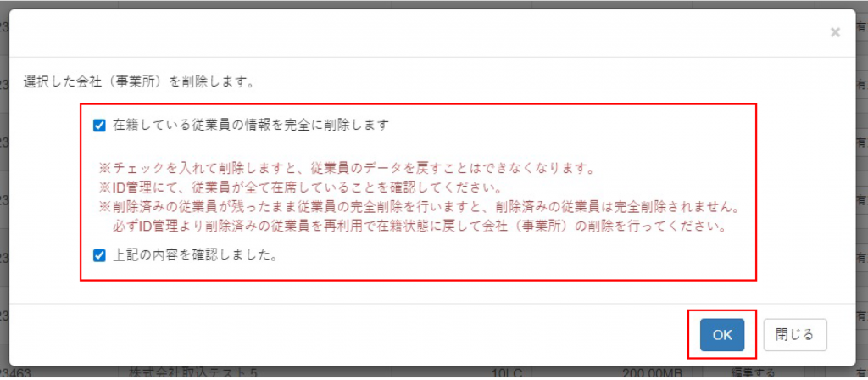The image size is (868, 380).
Task: Click the label text 在籍している従業員の情報を完全に削除します
Action: tap(251, 125)
